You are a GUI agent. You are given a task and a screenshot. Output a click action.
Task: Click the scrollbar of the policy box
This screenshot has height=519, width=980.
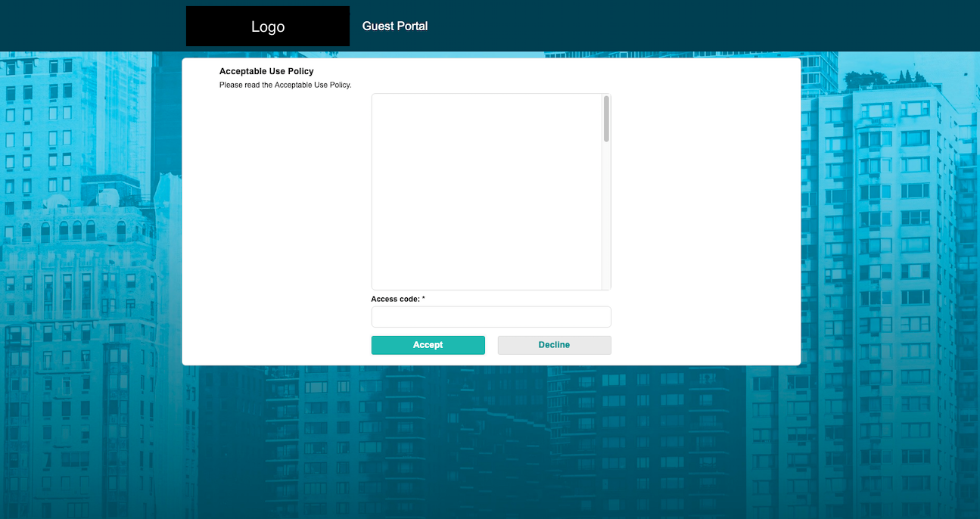click(x=606, y=117)
